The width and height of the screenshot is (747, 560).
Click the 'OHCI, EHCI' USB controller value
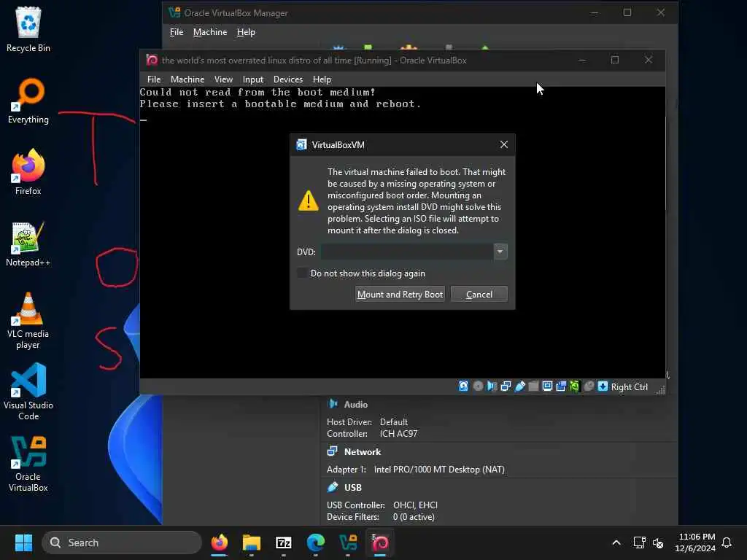pyautogui.click(x=415, y=505)
